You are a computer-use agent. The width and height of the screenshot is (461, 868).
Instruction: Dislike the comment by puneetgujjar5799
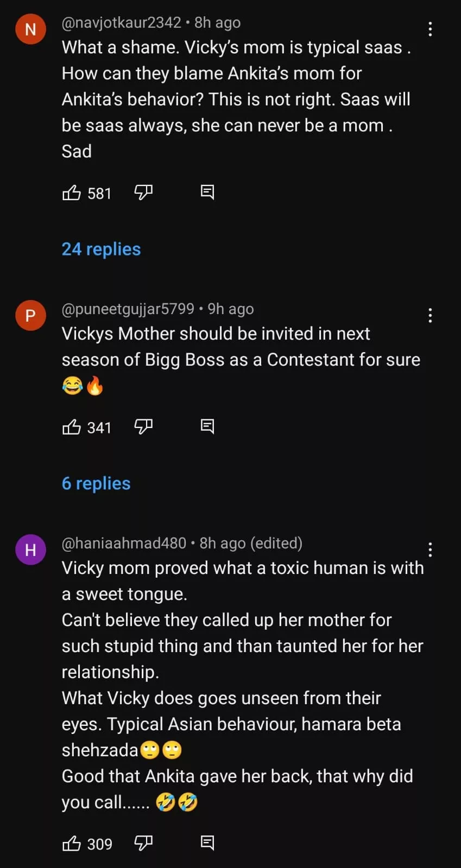click(x=143, y=427)
